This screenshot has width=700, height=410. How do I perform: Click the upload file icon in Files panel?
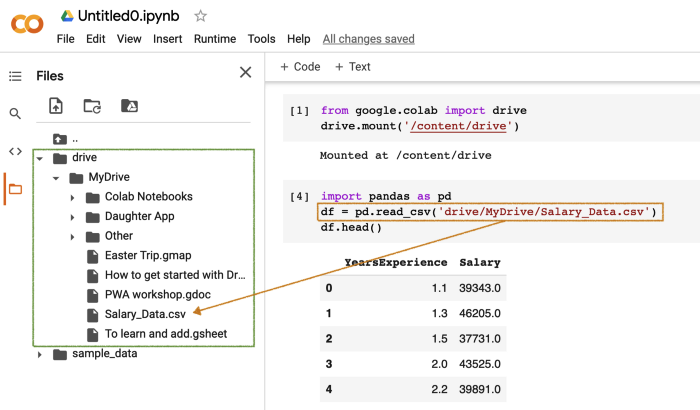tap(56, 106)
